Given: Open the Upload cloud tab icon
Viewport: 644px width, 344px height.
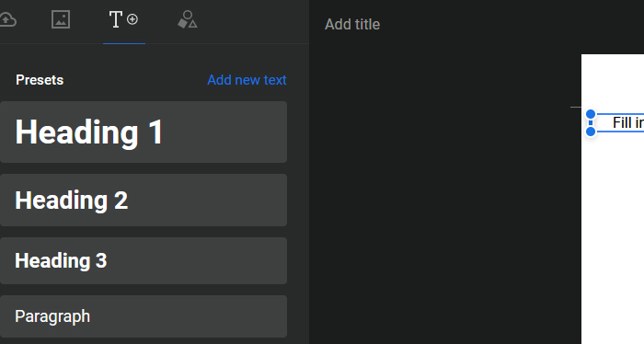Looking at the screenshot, I should tap(7, 19).
